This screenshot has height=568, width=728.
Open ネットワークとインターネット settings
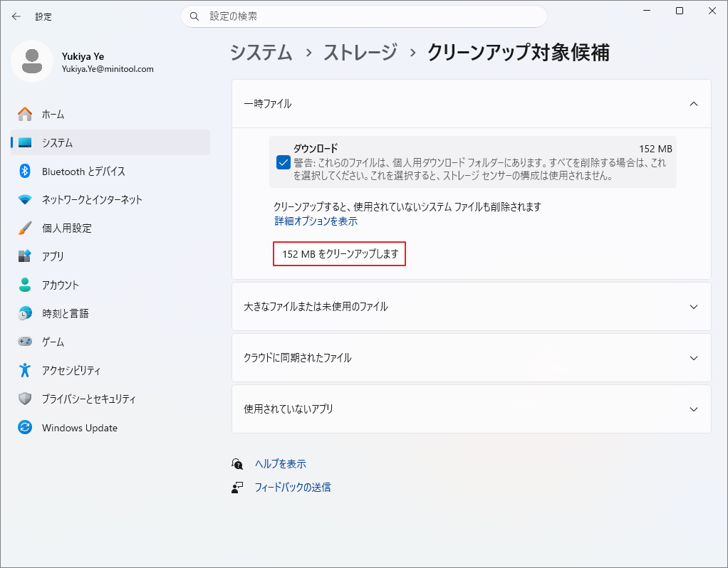(110, 199)
